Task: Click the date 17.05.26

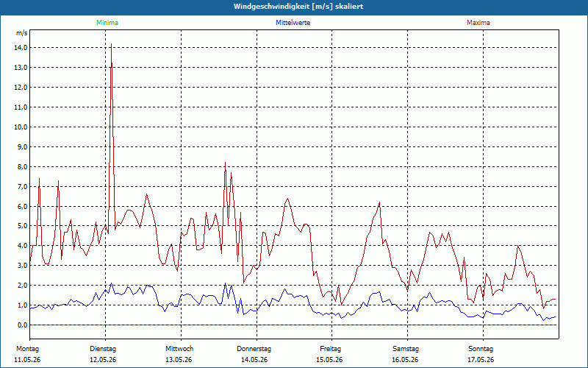Action: (481, 360)
